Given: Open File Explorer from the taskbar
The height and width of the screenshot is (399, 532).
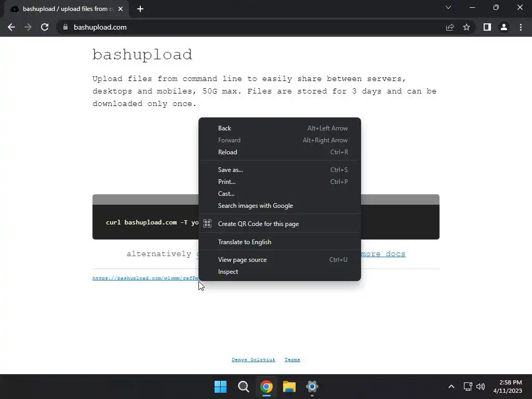Looking at the screenshot, I should point(289,387).
